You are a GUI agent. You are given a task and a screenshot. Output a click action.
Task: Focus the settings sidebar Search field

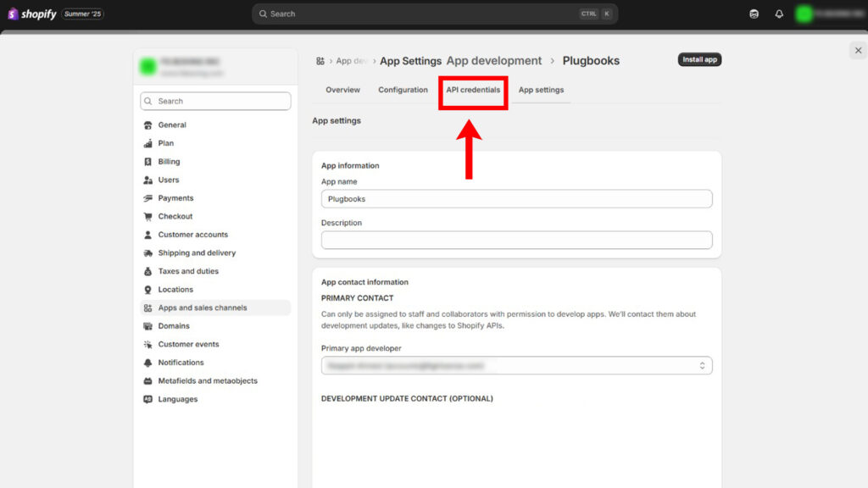coord(215,102)
